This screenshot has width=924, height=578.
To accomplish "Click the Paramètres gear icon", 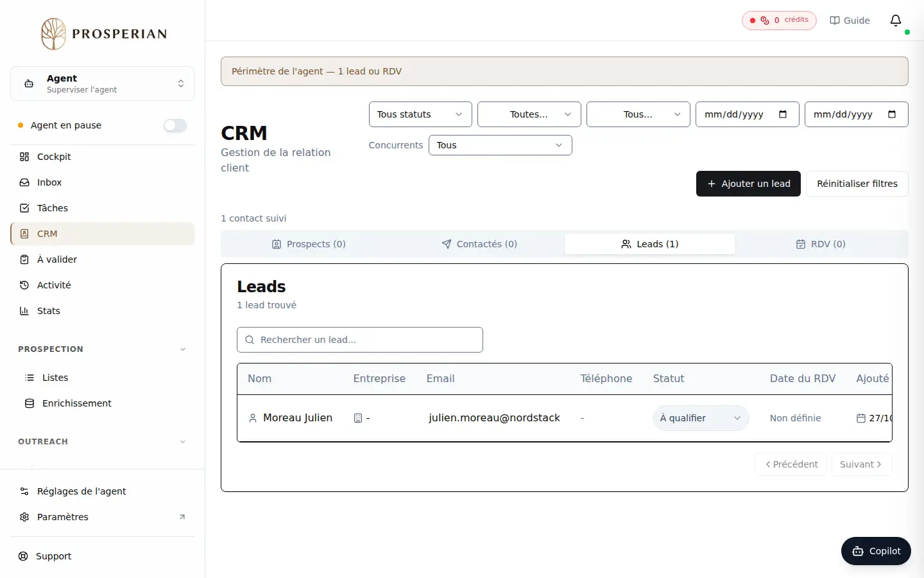I will (24, 517).
